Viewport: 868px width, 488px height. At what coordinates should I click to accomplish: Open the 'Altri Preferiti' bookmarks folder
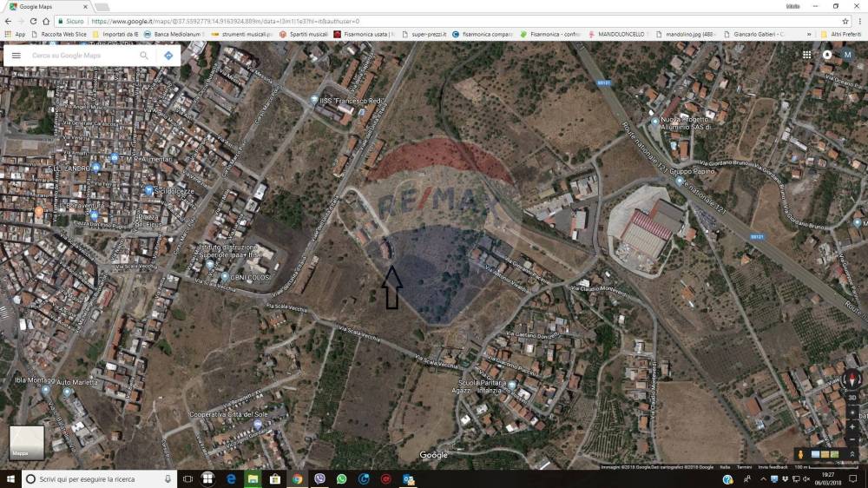[x=841, y=35]
